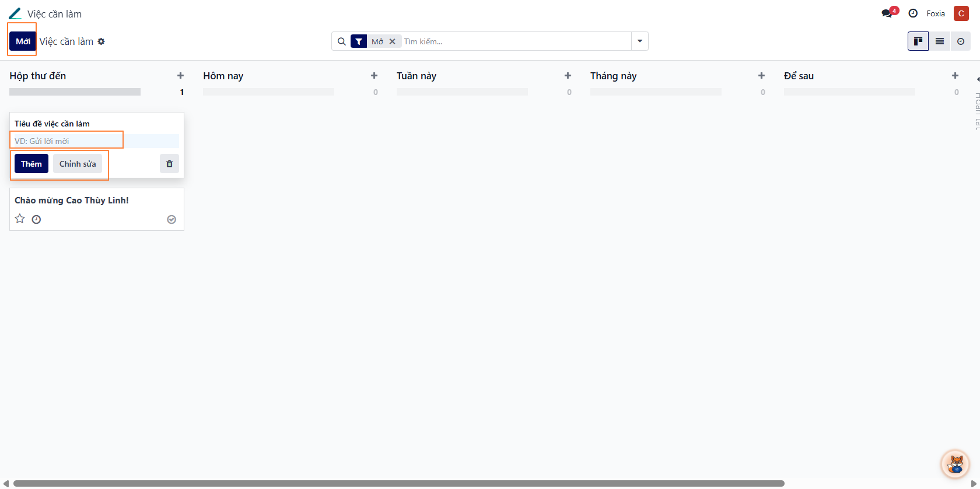Viewport: 980px width, 489px height.
Task: Open the activities clock in top bar
Action: [913, 13]
